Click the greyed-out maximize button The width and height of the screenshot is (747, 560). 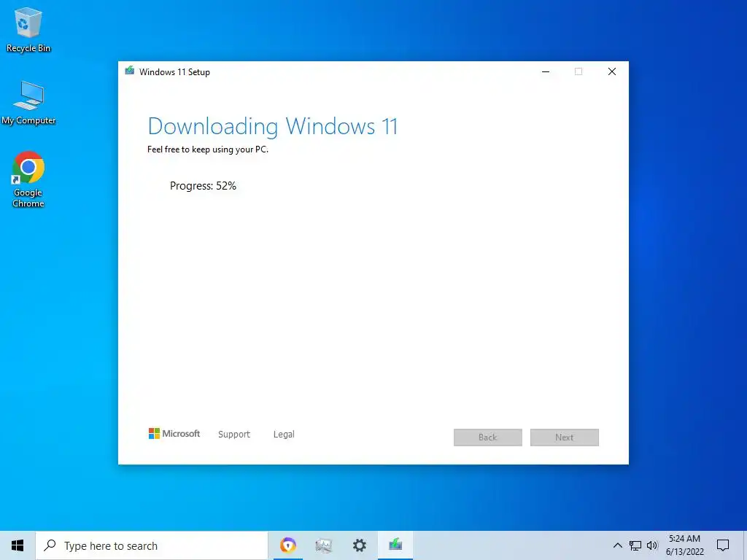click(578, 72)
